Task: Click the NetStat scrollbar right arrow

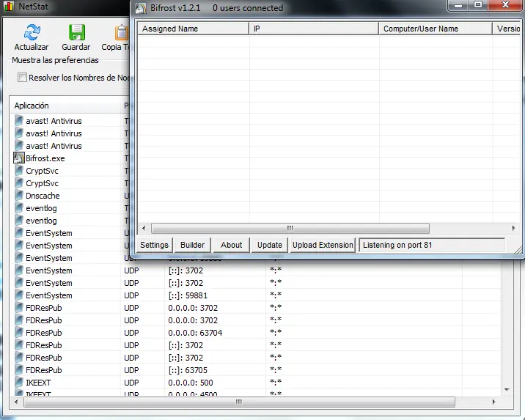Action: (x=494, y=402)
